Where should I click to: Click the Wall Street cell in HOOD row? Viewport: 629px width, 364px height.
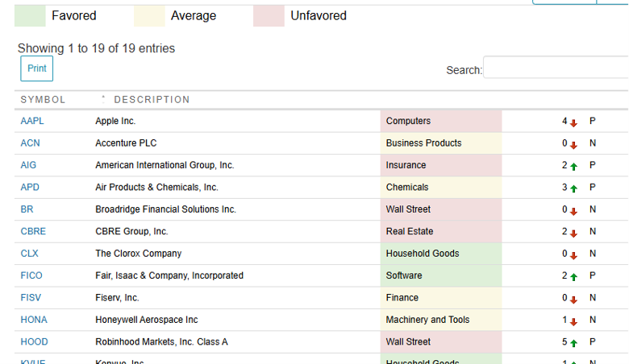tap(441, 341)
